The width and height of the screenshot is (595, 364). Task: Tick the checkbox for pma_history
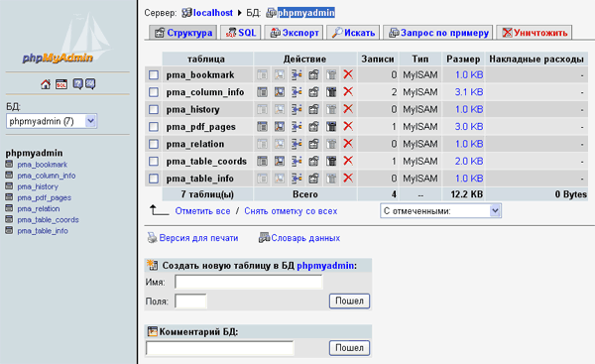pyautogui.click(x=154, y=109)
